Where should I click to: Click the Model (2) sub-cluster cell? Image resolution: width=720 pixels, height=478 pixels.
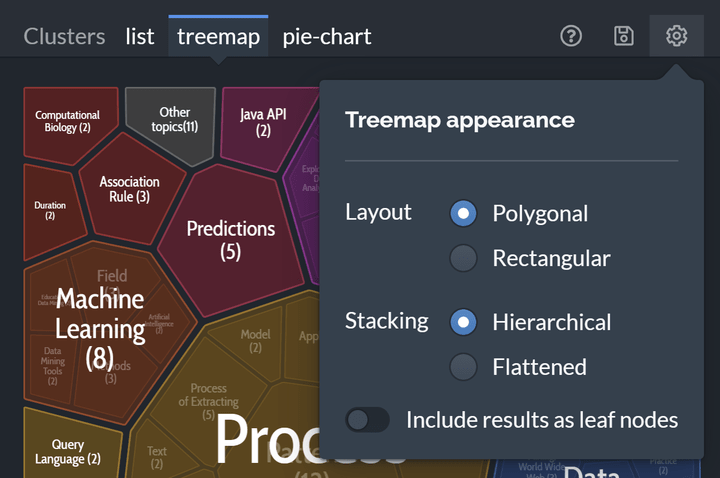point(255,341)
